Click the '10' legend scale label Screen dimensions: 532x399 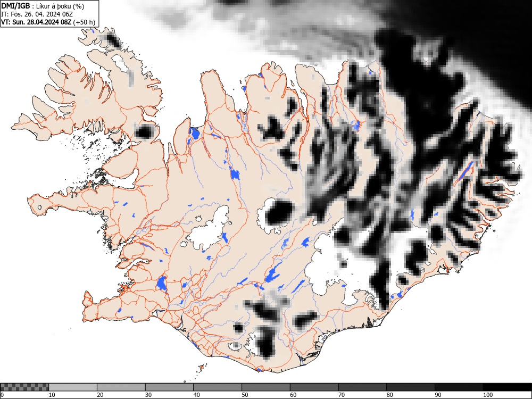(52, 395)
